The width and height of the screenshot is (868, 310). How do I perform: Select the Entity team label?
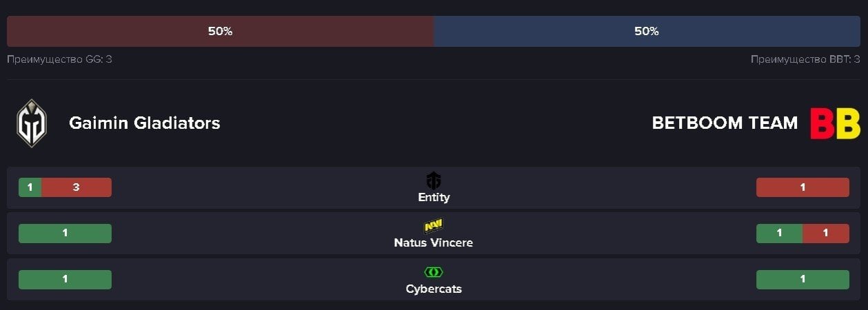tap(434, 197)
